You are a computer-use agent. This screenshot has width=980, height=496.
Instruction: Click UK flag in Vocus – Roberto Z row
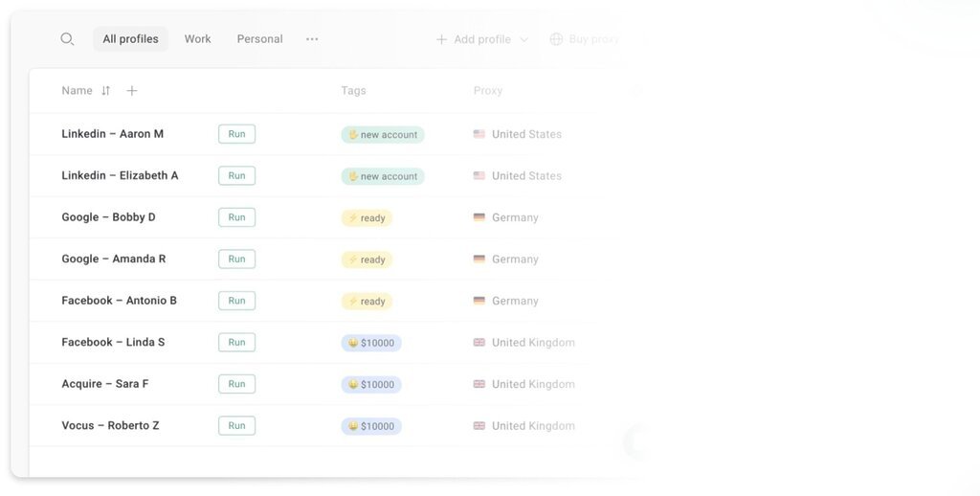pyautogui.click(x=479, y=425)
